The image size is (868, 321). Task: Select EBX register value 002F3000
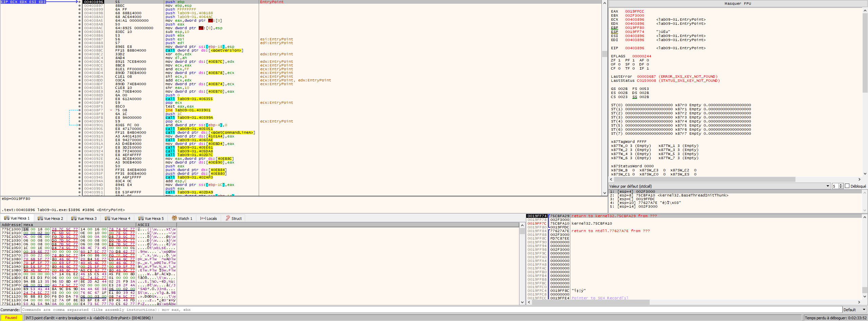click(x=634, y=15)
